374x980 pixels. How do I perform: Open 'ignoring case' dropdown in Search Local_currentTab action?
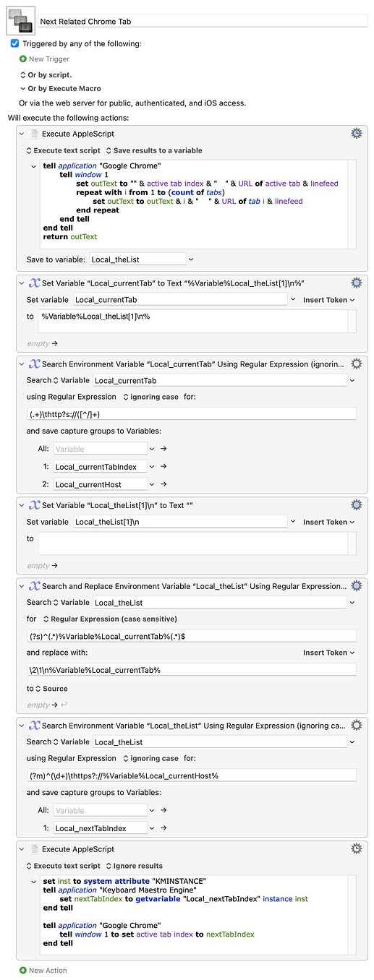pyautogui.click(x=150, y=397)
